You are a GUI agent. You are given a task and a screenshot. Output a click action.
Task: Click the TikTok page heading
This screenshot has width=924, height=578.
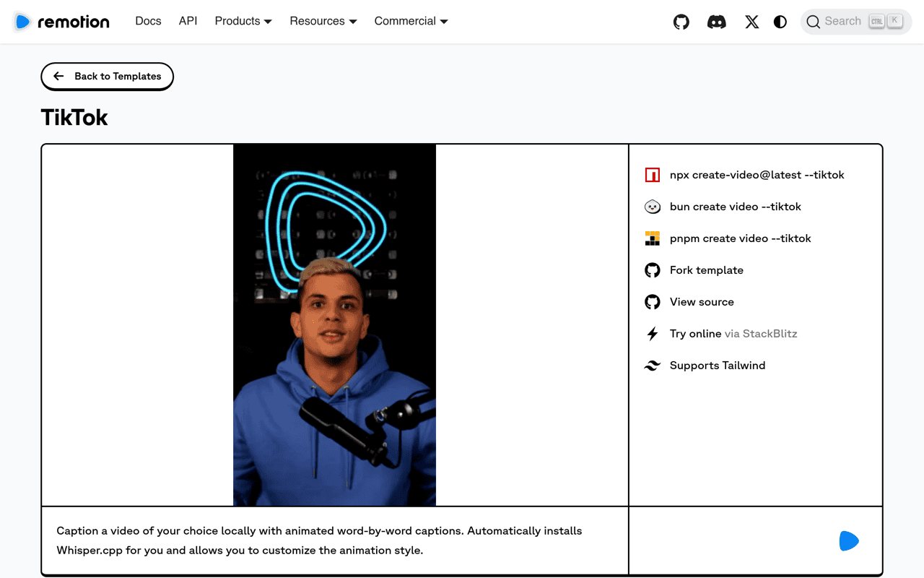tap(74, 118)
